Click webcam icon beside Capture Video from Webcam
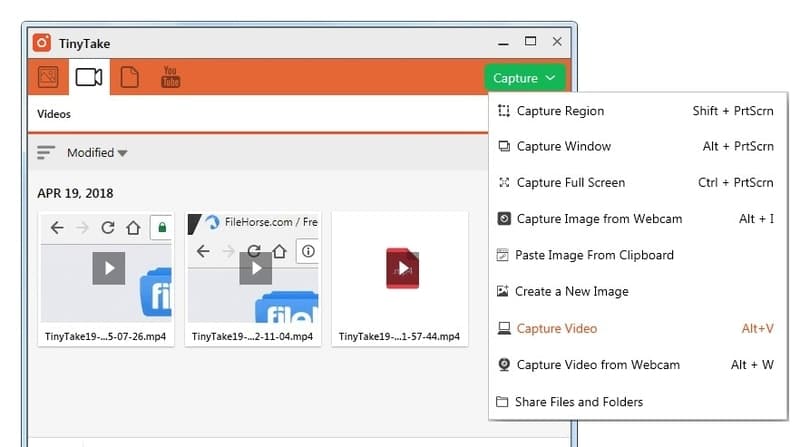Image resolution: width=800 pixels, height=447 pixels. (504, 364)
